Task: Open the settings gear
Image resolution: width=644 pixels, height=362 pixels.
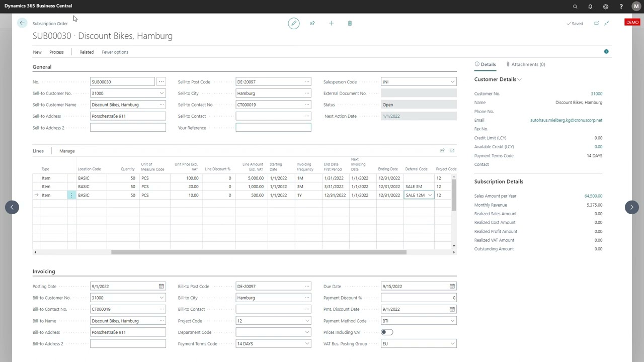Action: 606,7
